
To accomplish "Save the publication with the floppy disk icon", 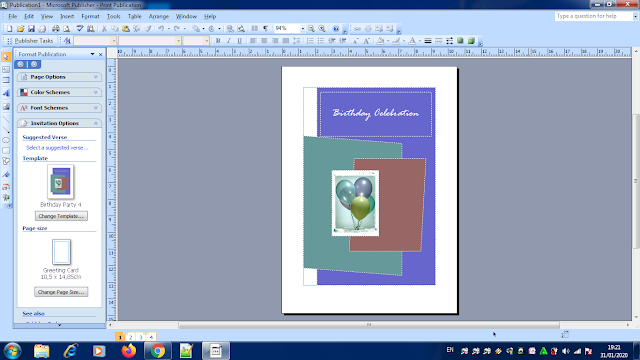I will pyautogui.click(x=31, y=29).
